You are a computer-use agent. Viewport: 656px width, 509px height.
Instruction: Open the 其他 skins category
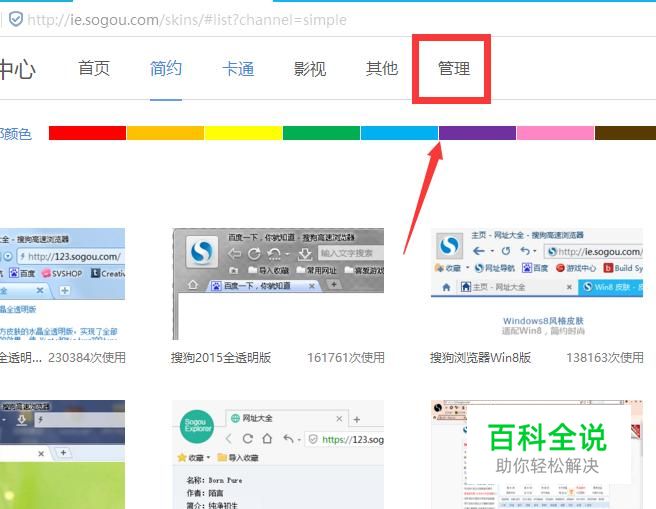coord(382,68)
